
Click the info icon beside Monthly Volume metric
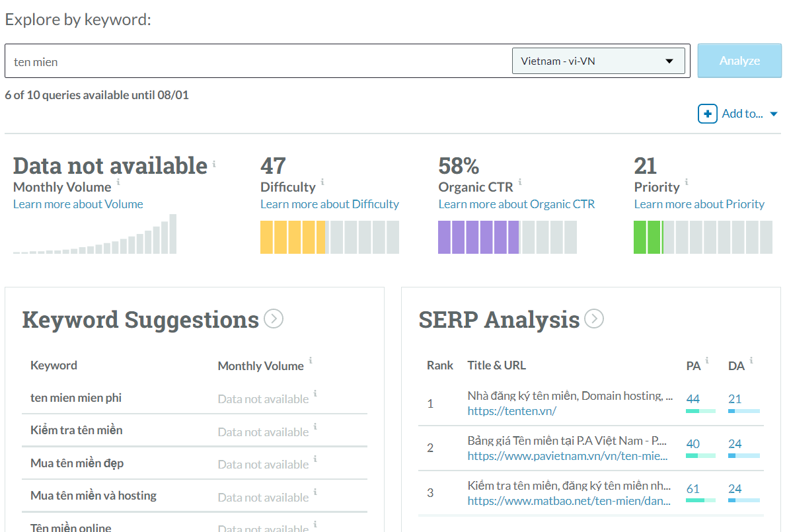point(118,182)
